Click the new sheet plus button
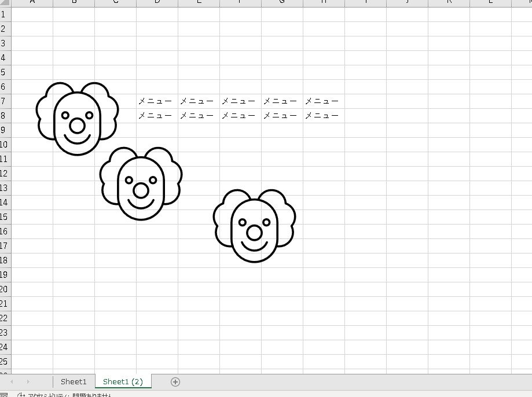 [x=175, y=381]
